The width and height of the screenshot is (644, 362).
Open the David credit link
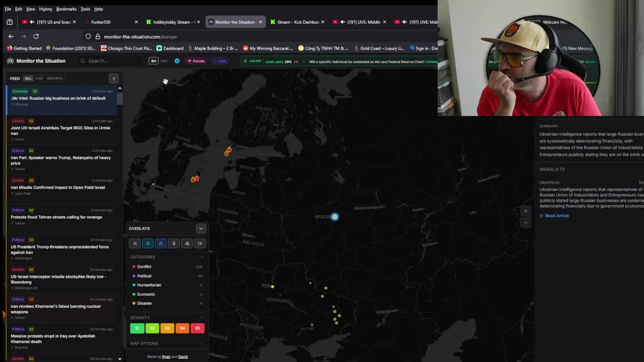pyautogui.click(x=183, y=357)
